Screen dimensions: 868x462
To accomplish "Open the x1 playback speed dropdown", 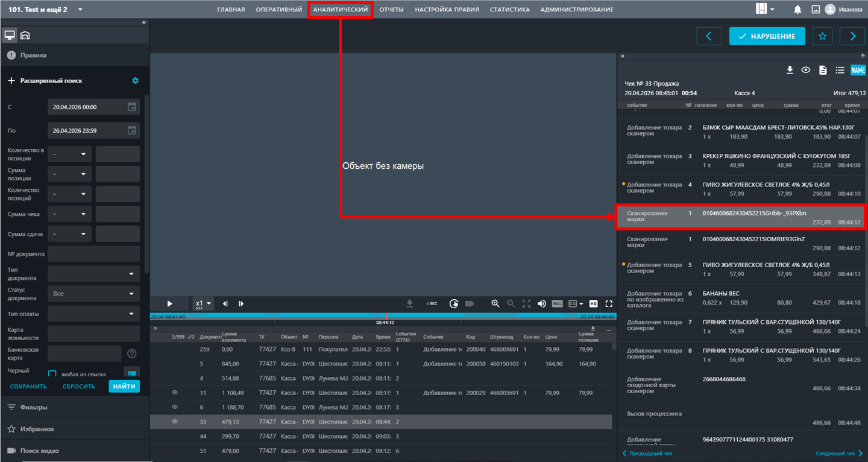I will (x=203, y=303).
